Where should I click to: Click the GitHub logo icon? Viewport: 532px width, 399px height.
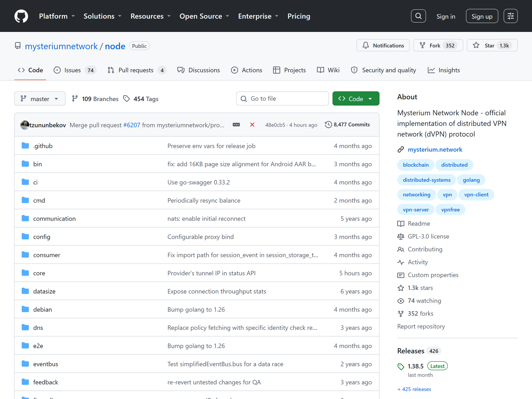21,16
